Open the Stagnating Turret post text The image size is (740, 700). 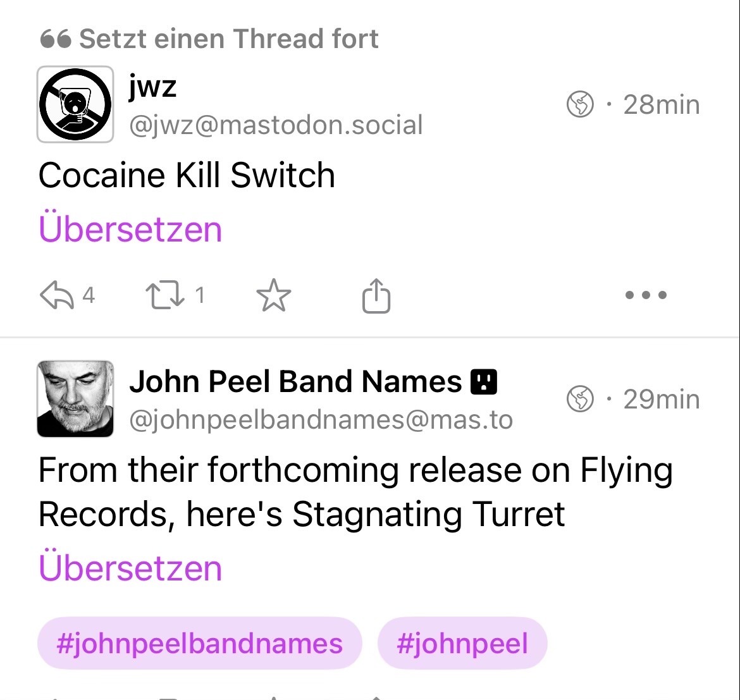pos(354,492)
